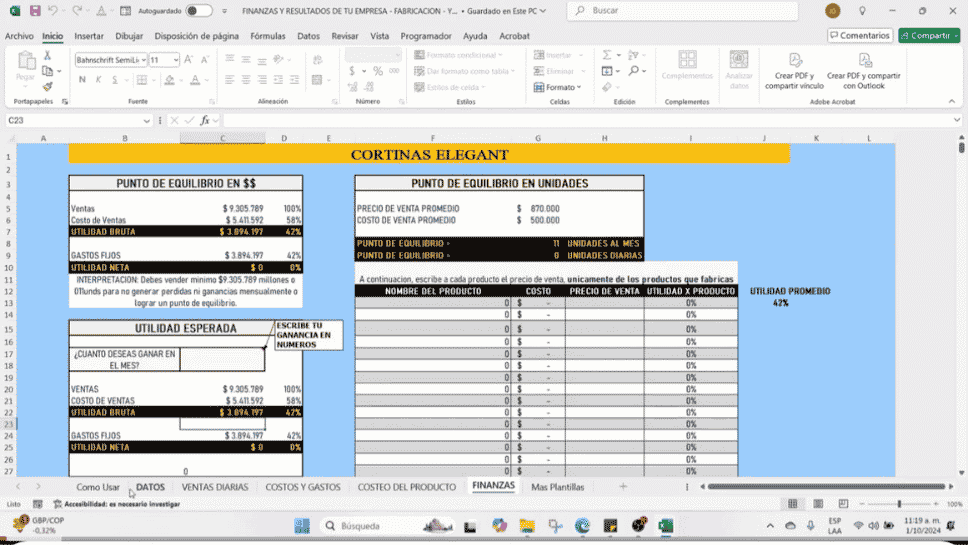Image resolution: width=968 pixels, height=545 pixels.
Task: Open the Archivo menu
Action: click(x=19, y=36)
